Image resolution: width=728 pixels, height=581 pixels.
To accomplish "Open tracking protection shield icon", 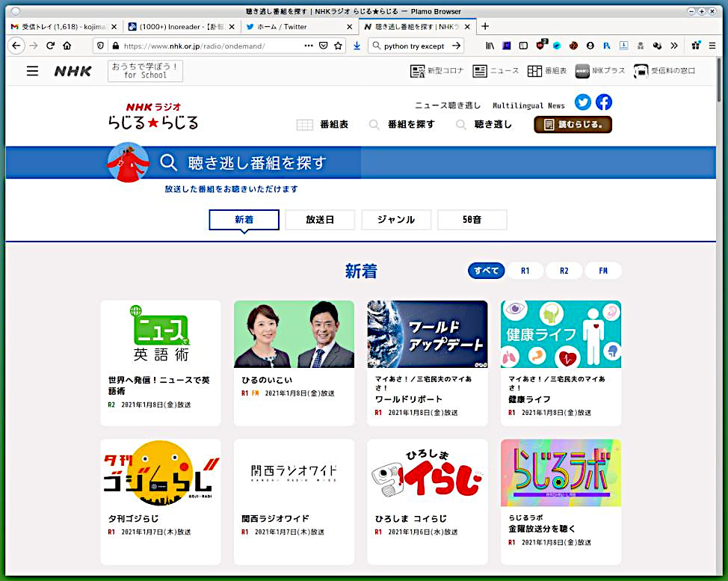I will click(x=100, y=46).
